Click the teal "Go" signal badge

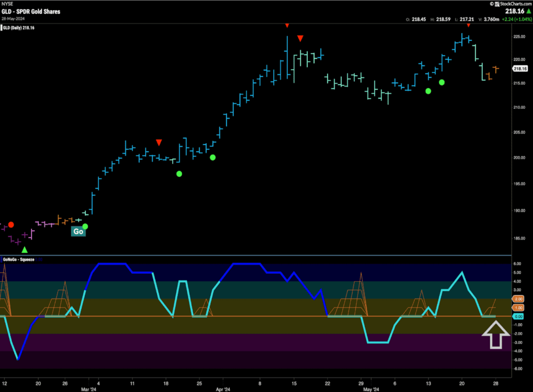click(78, 231)
